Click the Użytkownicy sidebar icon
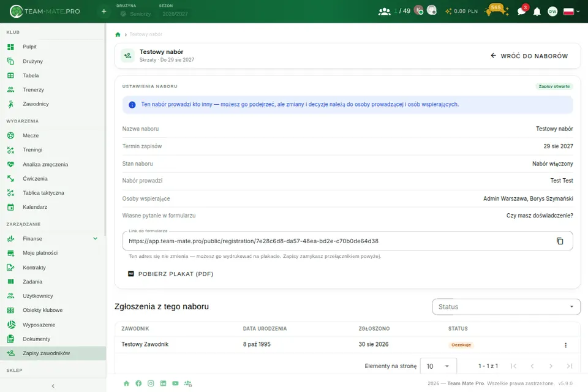 (10, 296)
